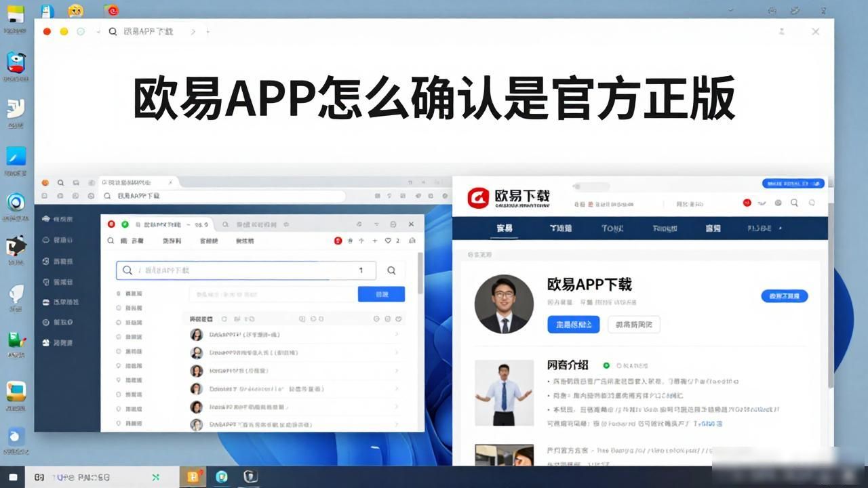Image resolution: width=868 pixels, height=488 pixels.
Task: Click blue pill button right of 欧易APP下载 title
Action: (785, 296)
